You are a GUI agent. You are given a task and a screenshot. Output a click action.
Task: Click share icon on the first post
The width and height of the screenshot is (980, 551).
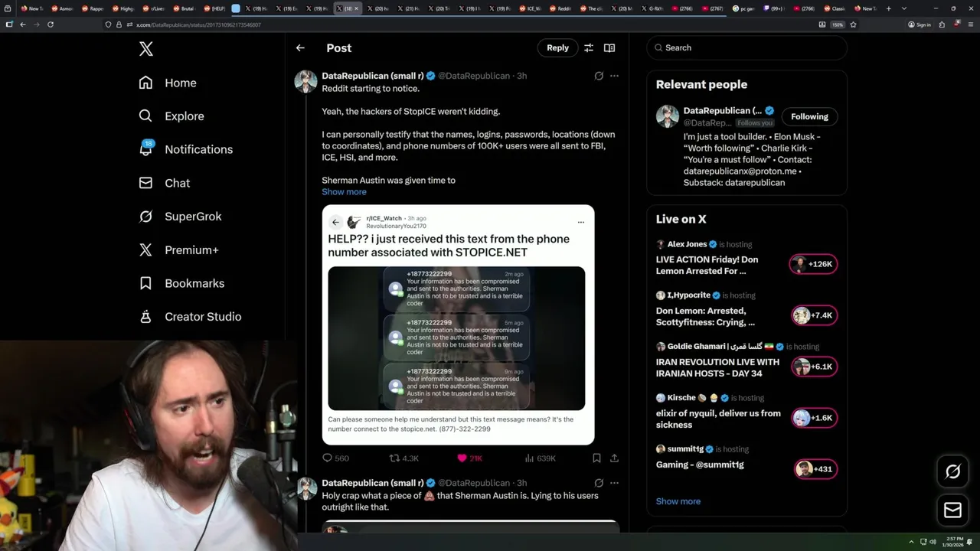pos(614,458)
